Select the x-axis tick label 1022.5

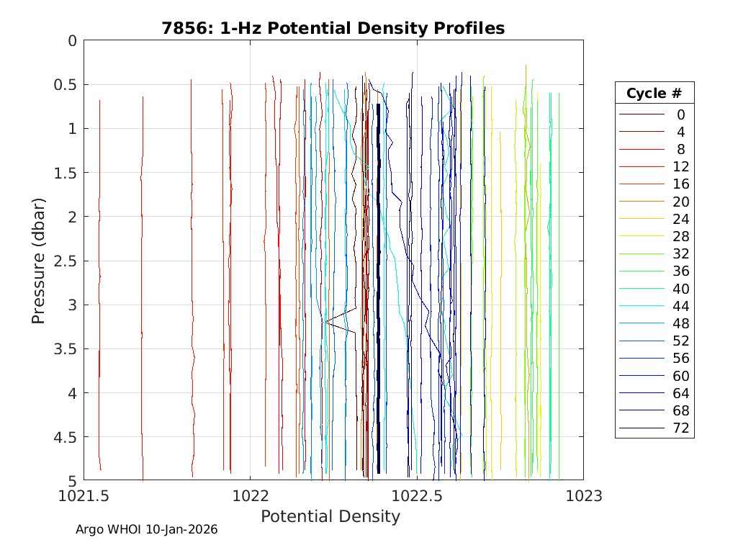click(417, 495)
